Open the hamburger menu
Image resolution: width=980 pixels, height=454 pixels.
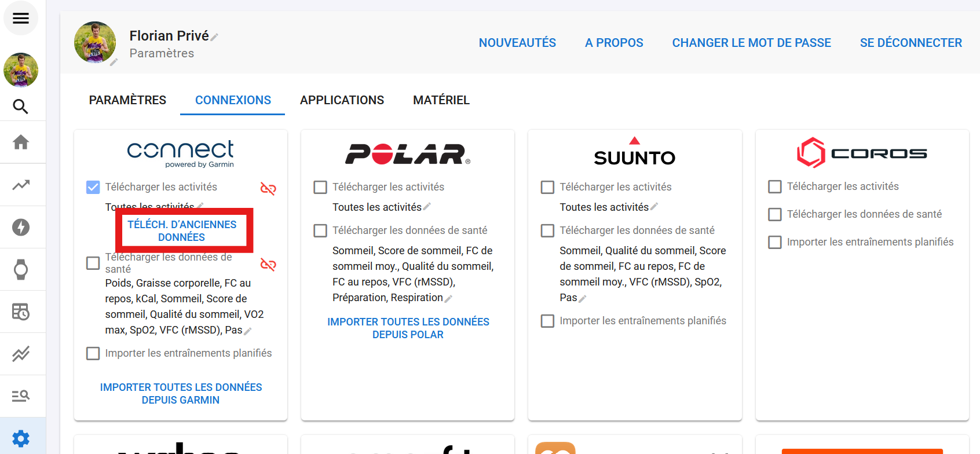21,19
